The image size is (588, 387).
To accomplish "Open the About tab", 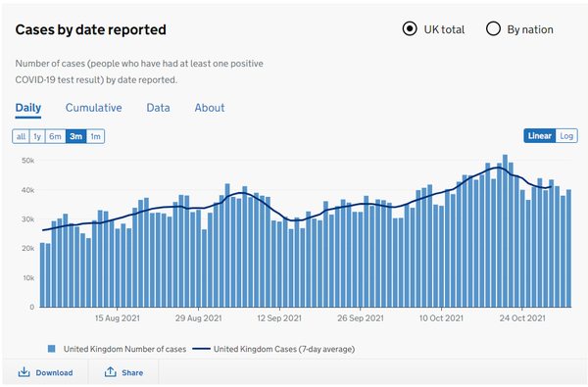I will point(210,108).
